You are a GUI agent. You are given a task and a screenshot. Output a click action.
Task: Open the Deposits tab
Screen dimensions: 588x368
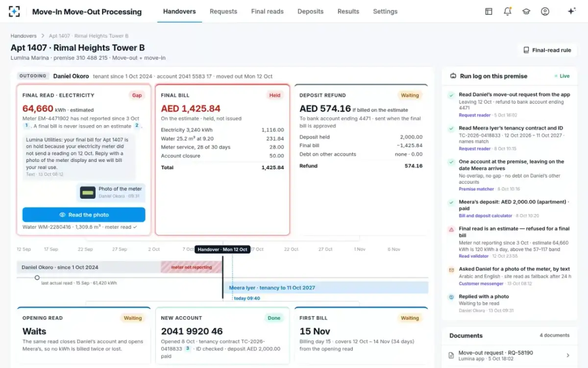pyautogui.click(x=311, y=11)
